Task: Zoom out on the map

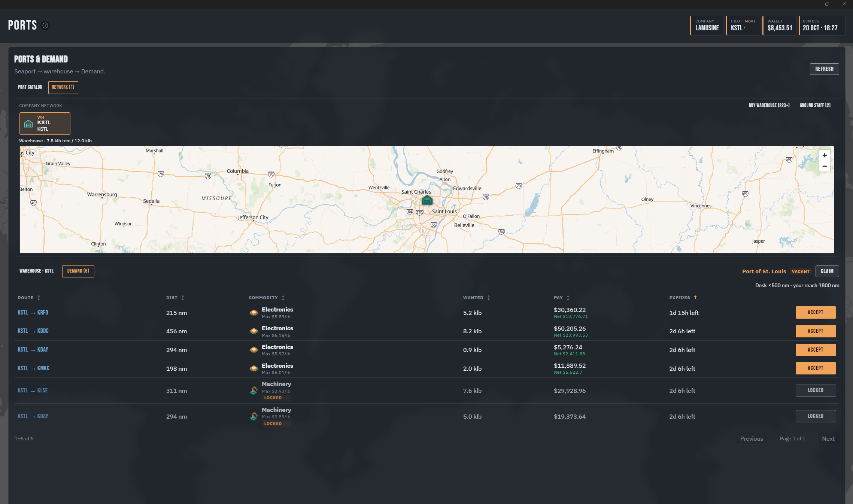Action: coord(824,166)
